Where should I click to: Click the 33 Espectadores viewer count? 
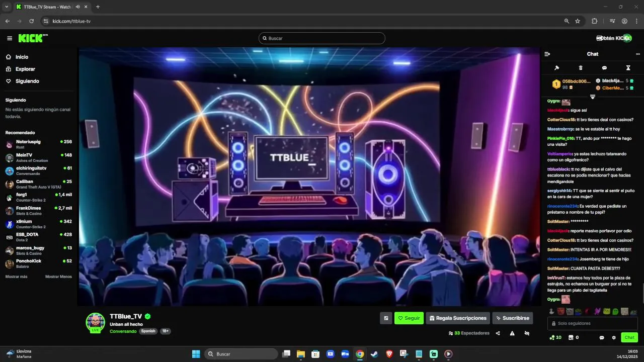(469, 333)
